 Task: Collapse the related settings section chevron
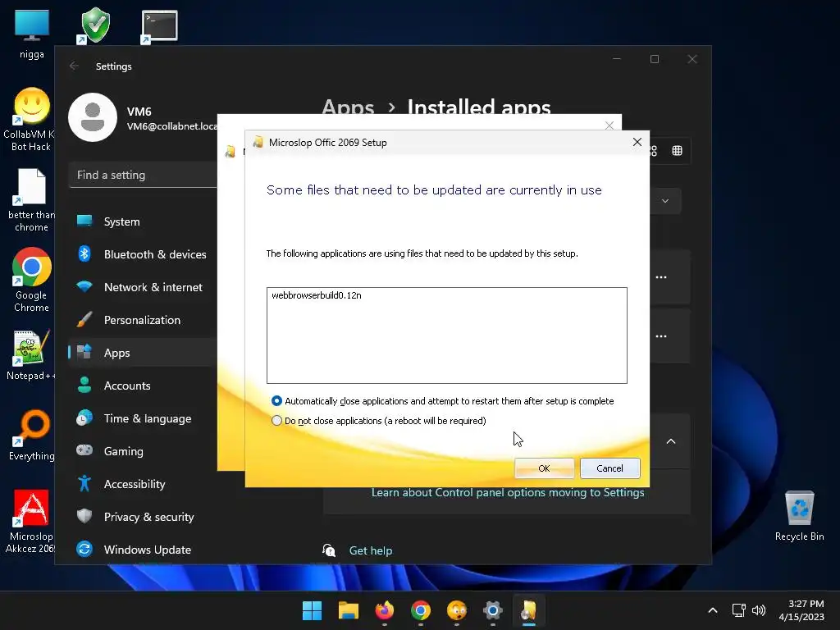pos(671,441)
